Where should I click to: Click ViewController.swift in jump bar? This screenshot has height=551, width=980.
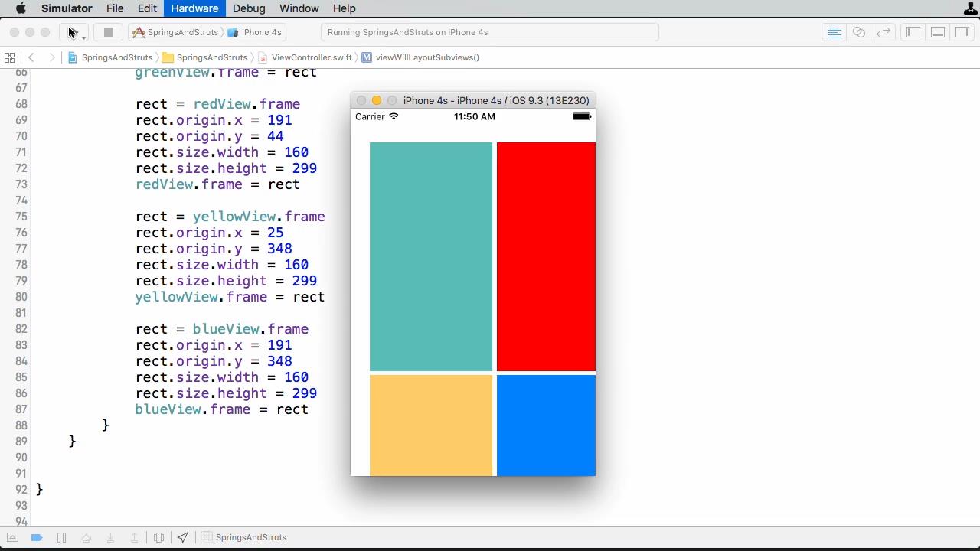click(305, 57)
